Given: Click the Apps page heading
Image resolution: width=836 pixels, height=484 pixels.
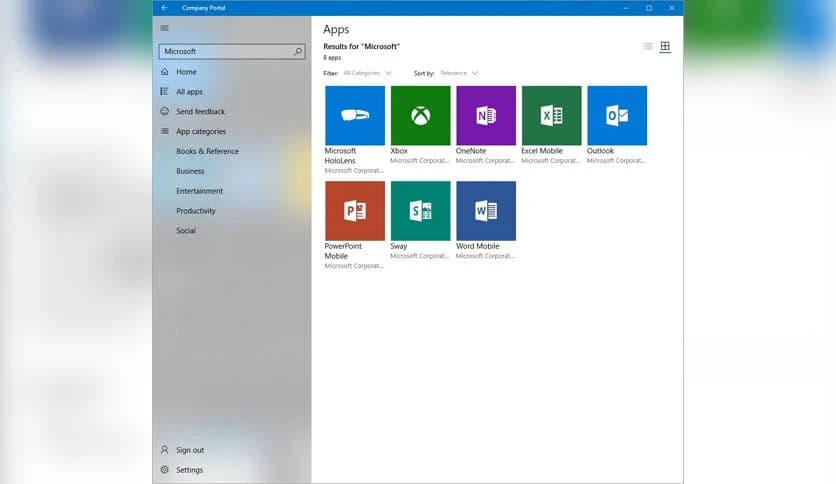Looking at the screenshot, I should [336, 29].
